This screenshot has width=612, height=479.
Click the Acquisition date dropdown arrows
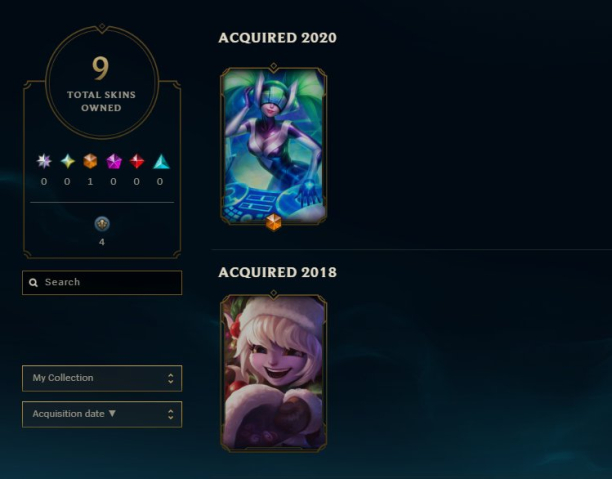[171, 414]
